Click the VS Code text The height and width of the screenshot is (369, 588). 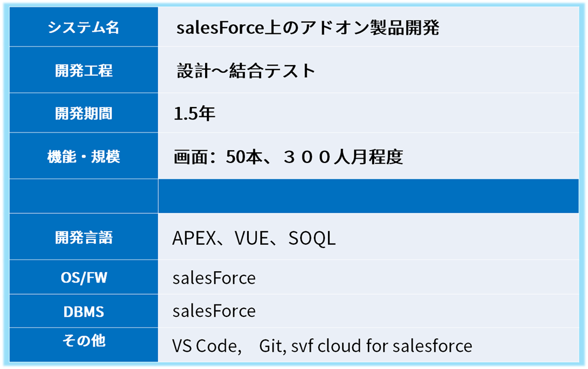click(205, 345)
